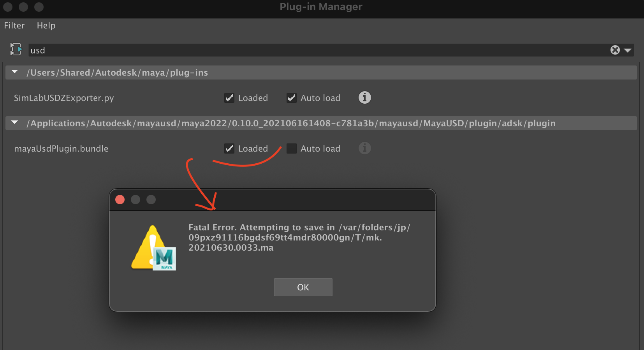Click the Plug-in Manager window title
The image size is (644, 350).
(x=321, y=7)
